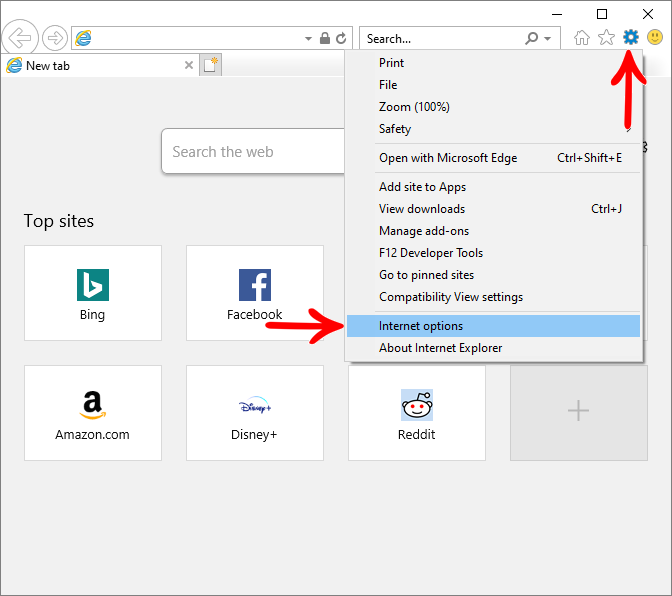Click the Internet Explorer logo in address bar
Image resolution: width=672 pixels, height=596 pixels.
[83, 38]
